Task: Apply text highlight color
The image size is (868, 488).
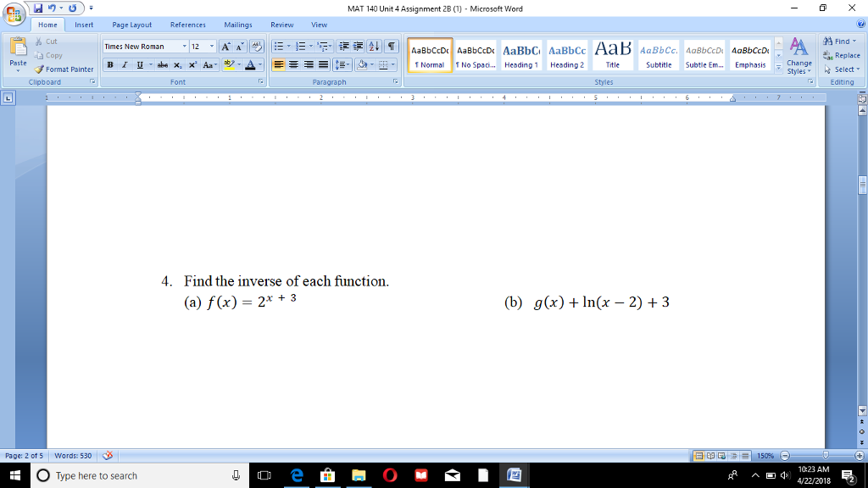Action: click(227, 64)
